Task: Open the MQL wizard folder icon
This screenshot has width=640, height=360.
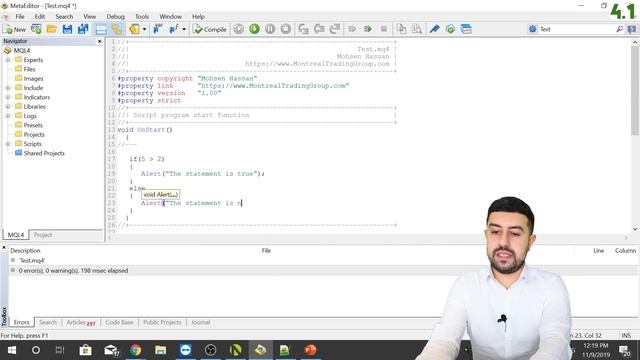Action: click(134, 29)
